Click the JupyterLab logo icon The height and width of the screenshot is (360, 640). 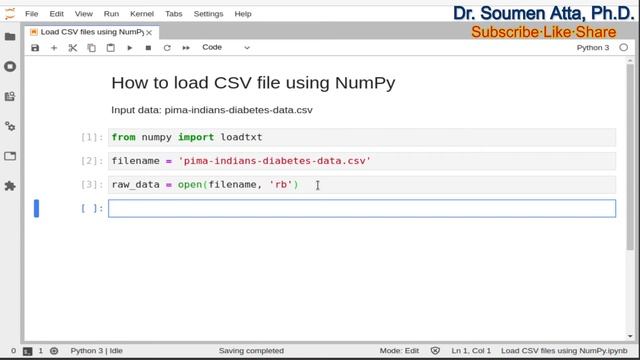[x=10, y=13]
